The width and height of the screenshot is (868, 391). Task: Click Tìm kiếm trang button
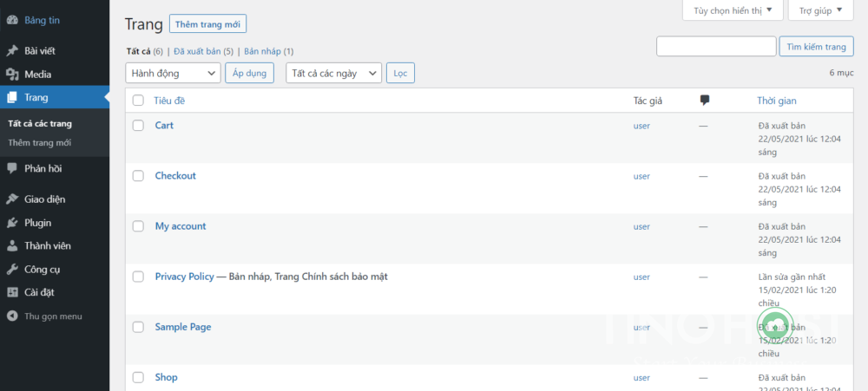(817, 47)
